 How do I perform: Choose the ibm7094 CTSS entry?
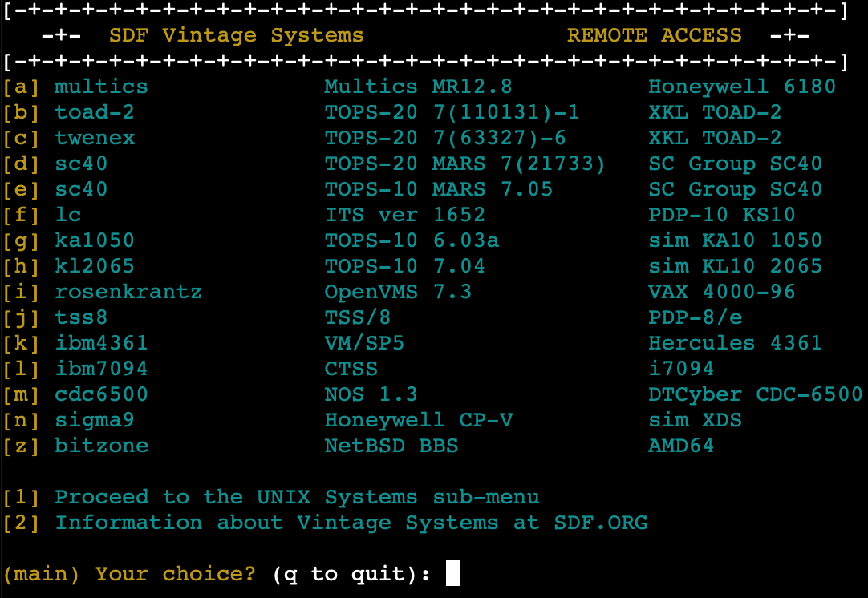tap(101, 369)
